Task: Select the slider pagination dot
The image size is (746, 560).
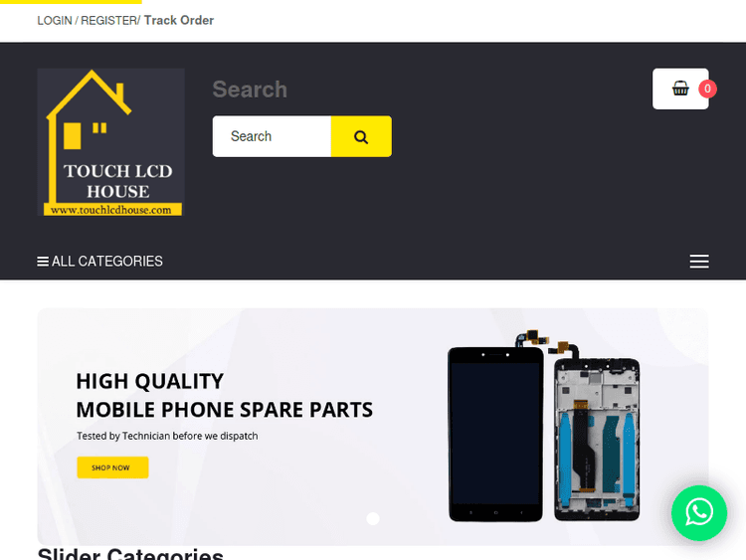Action: tap(373, 518)
